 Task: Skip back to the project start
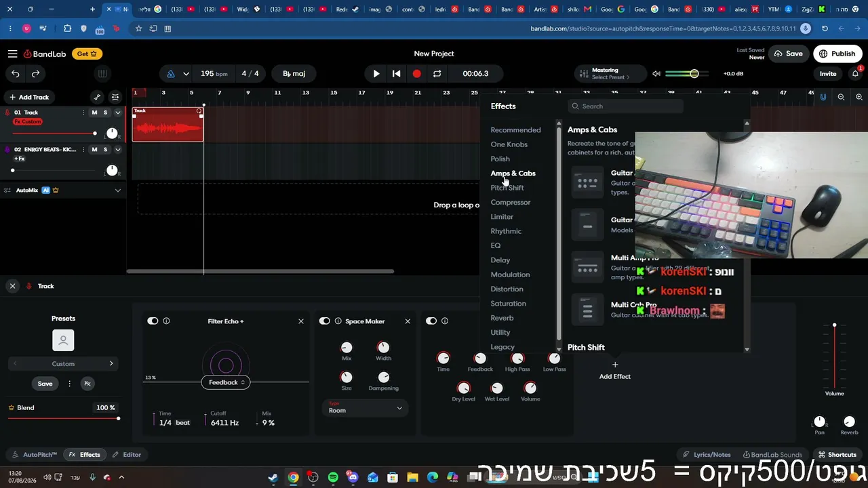click(397, 74)
